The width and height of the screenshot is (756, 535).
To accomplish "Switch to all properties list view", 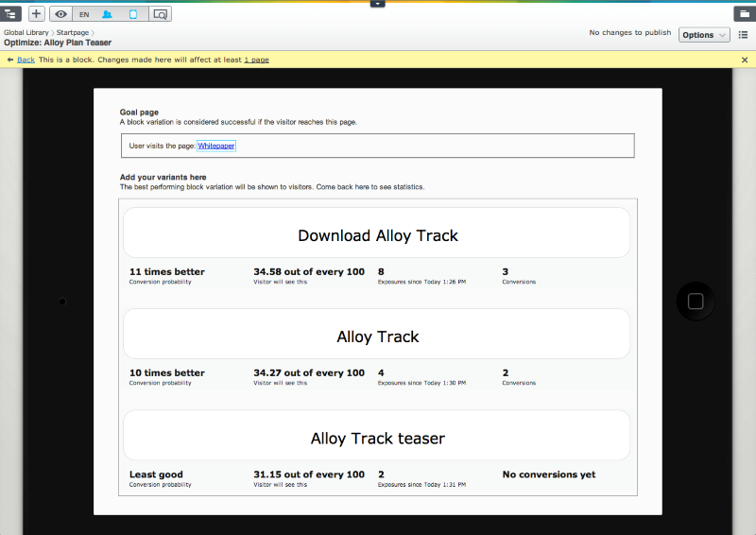I will (743, 35).
